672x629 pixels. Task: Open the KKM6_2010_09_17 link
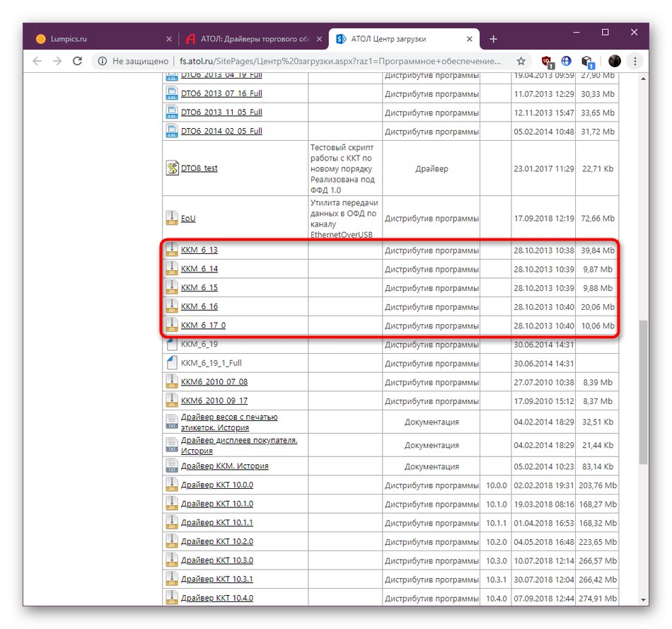coord(214,400)
